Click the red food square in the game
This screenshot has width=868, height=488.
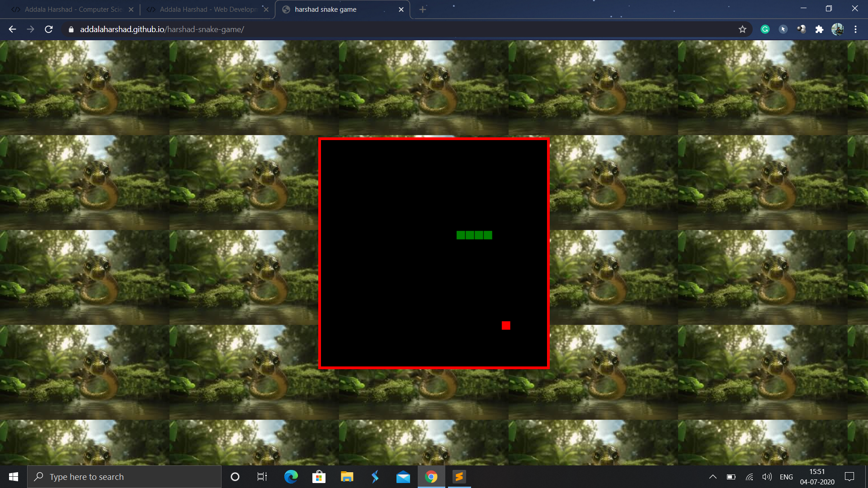click(x=506, y=325)
